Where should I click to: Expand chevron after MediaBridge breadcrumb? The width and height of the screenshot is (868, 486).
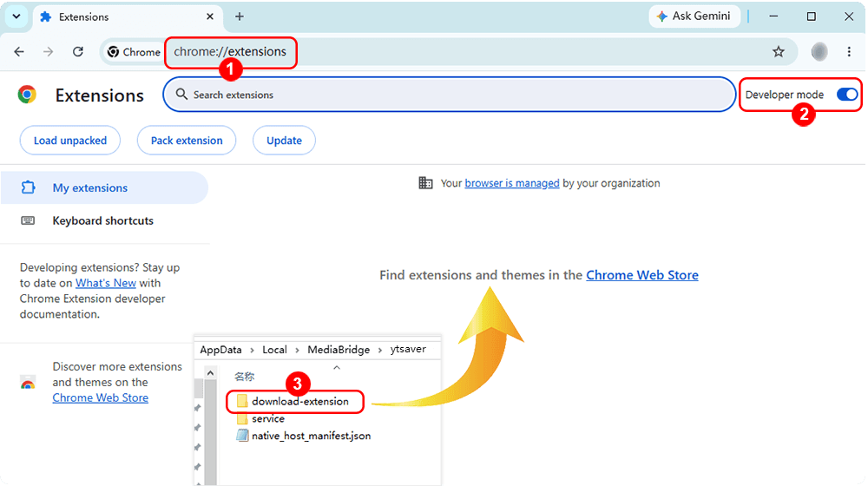pos(380,351)
